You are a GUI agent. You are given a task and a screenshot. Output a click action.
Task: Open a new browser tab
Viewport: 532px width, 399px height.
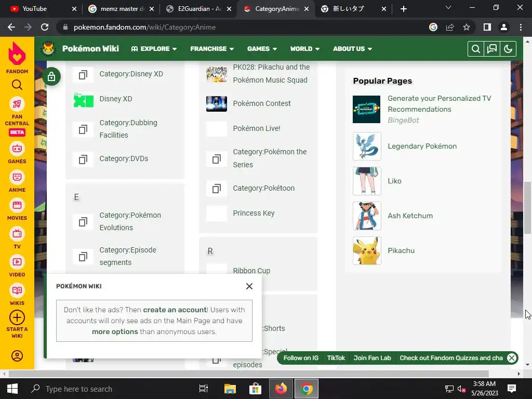[x=403, y=9]
